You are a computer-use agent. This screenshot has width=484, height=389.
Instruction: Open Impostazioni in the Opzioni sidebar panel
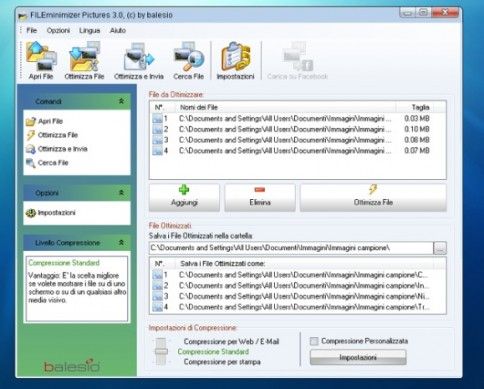point(51,213)
